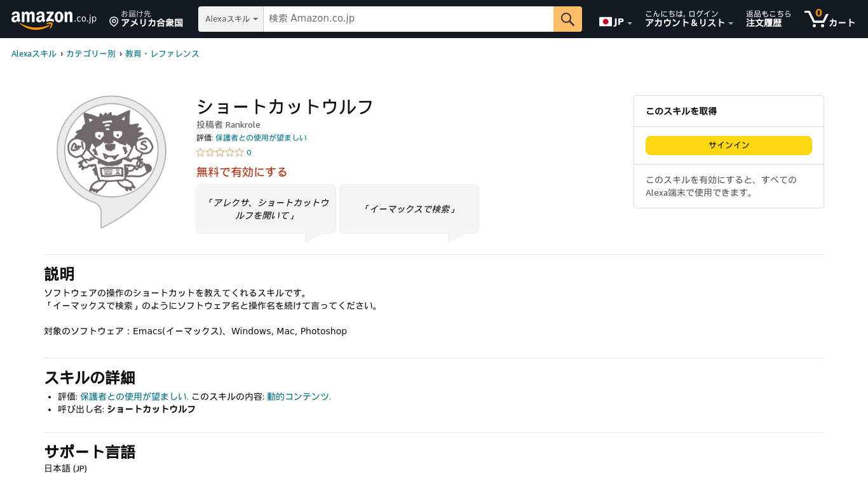
Task: Click the このスキルを取得 heading
Action: coord(681,111)
